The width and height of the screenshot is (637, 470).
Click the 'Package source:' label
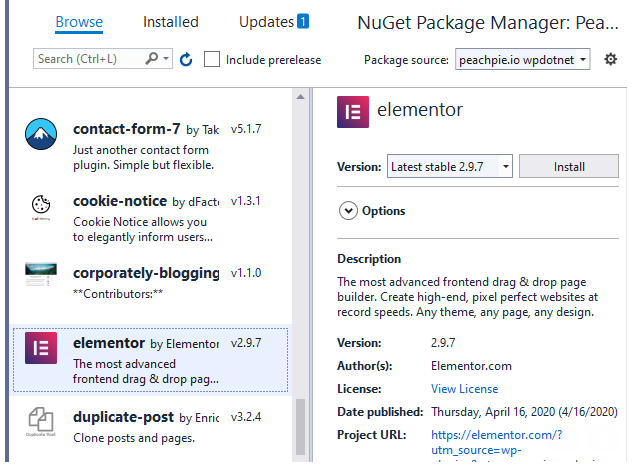406,60
